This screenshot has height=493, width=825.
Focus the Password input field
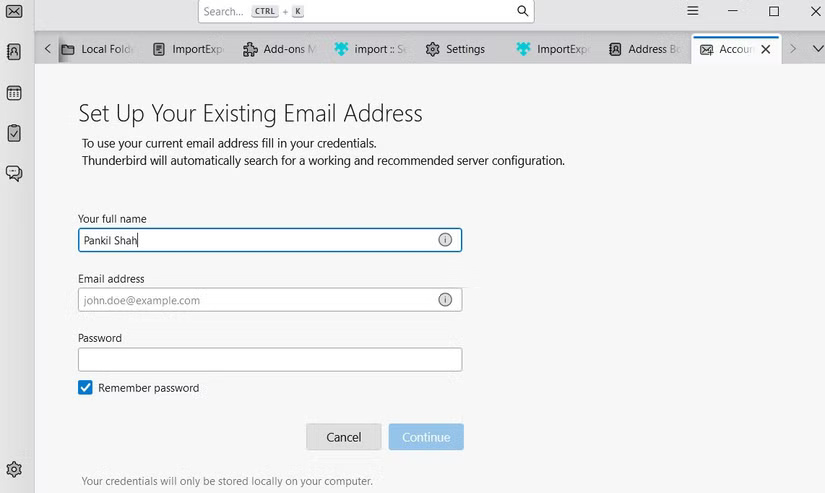click(270, 360)
